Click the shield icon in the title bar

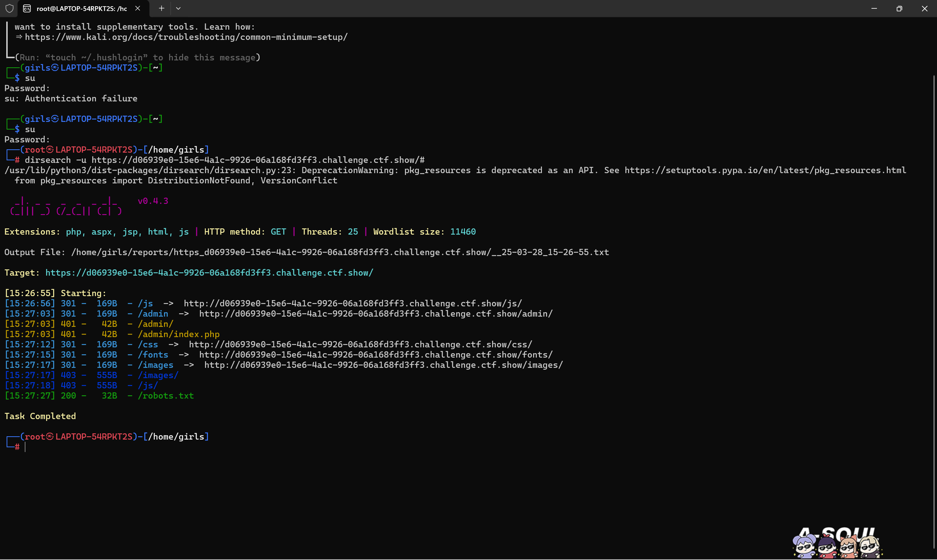[10, 8]
